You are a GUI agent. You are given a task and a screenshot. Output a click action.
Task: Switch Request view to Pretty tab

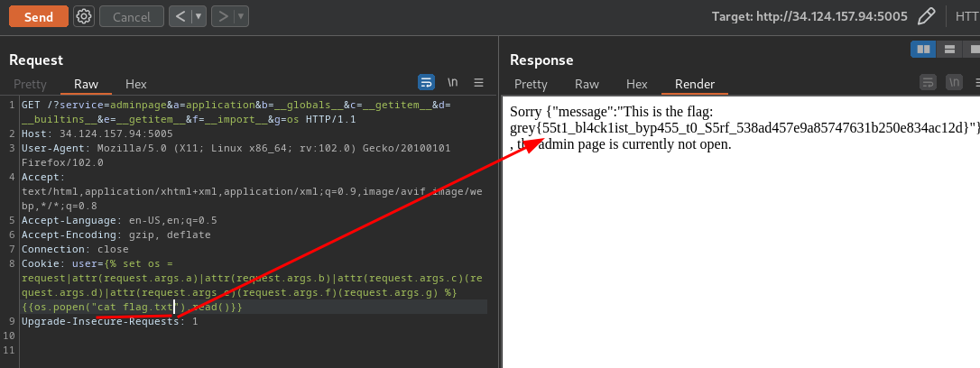point(30,84)
